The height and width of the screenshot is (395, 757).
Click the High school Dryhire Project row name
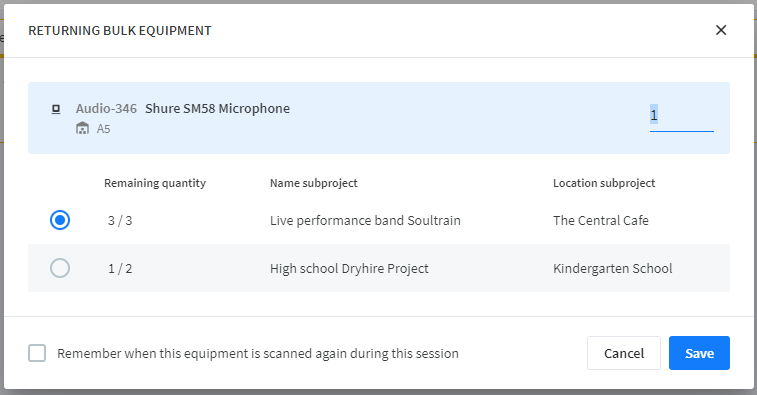point(349,268)
